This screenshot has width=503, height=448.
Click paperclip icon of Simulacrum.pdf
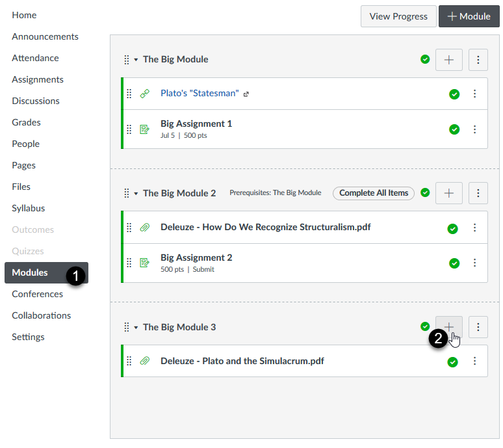145,361
